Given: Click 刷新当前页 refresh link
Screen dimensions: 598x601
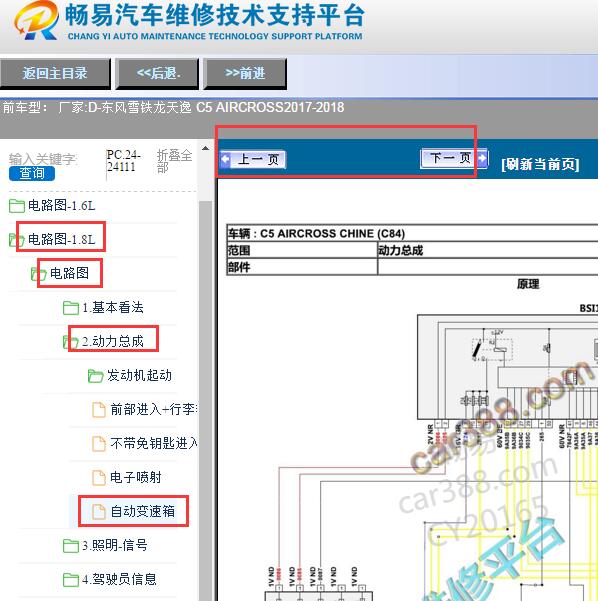Looking at the screenshot, I should pos(540,164).
